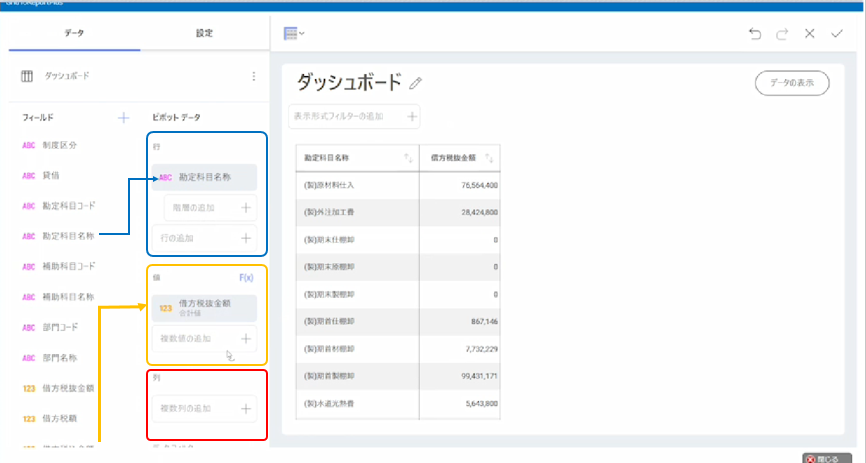Click 階層の追加 to add hierarchy
This screenshot has height=463, width=866.
coord(210,208)
